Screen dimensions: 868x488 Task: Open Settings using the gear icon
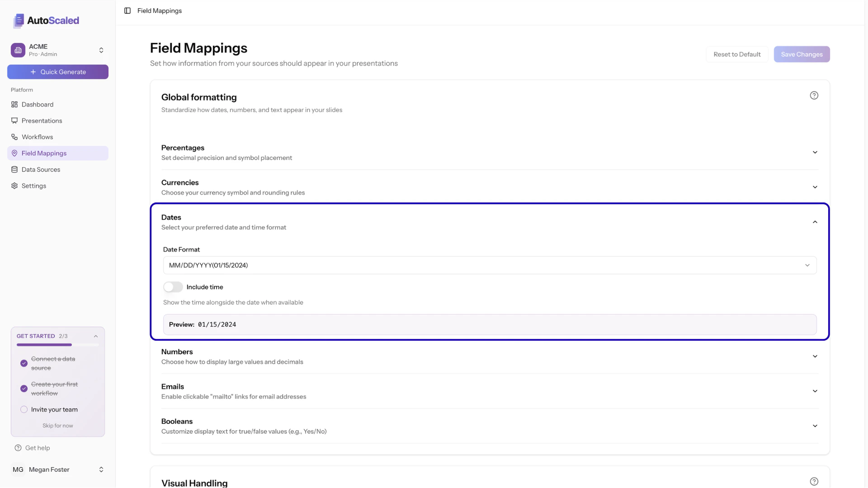pyautogui.click(x=14, y=186)
